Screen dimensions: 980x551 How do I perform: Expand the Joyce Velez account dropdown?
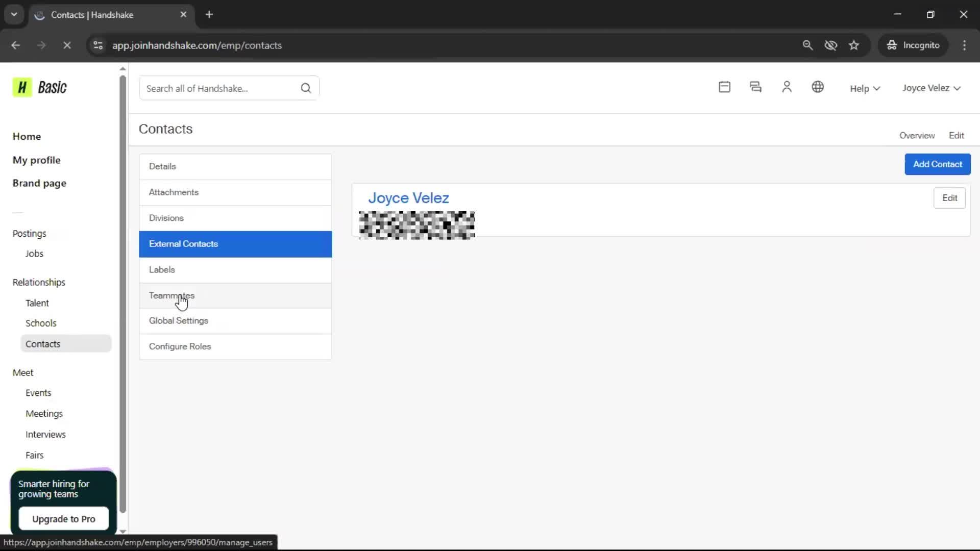[x=932, y=88]
